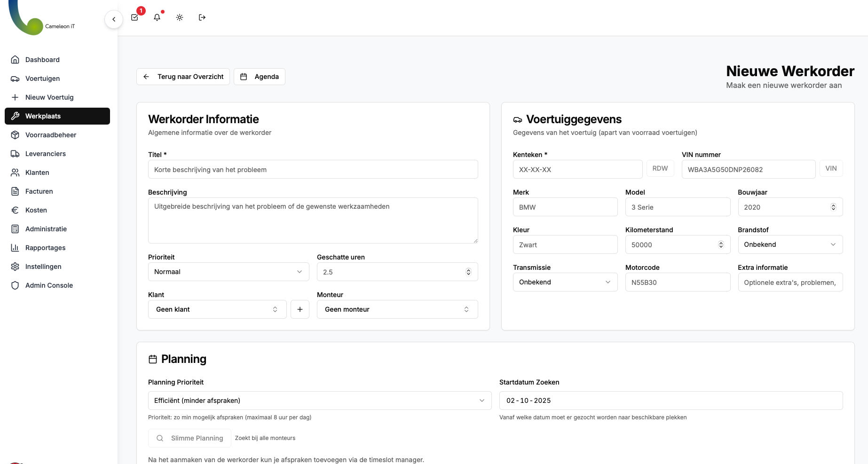Adjust the Bouwjaar stepper arrows
Image resolution: width=868 pixels, height=464 pixels.
point(833,207)
